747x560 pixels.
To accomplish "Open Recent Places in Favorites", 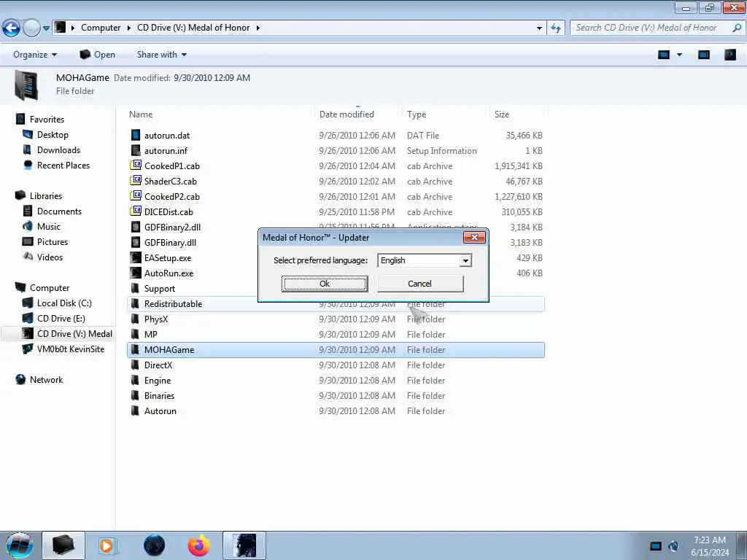I will point(63,166).
